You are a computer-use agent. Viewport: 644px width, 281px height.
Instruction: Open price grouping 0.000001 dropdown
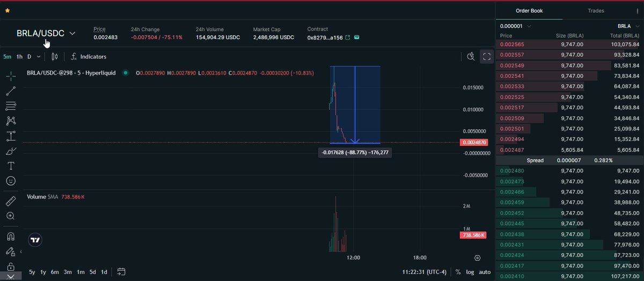click(515, 26)
